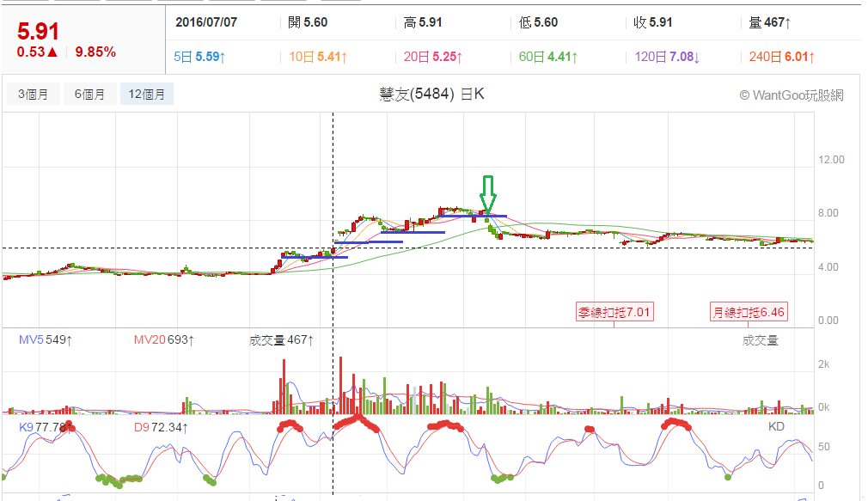Click the 120日 7.08 moving average
Viewport: 868px width, 501px height.
[667, 57]
